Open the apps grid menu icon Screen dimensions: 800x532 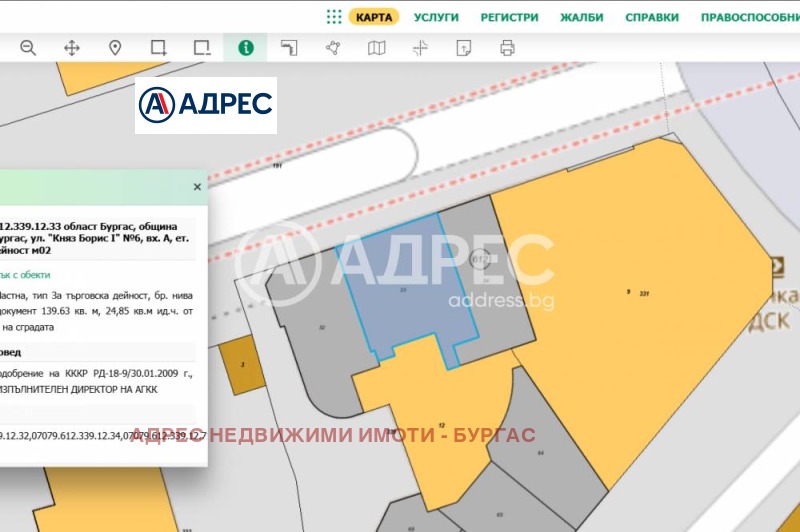334,17
